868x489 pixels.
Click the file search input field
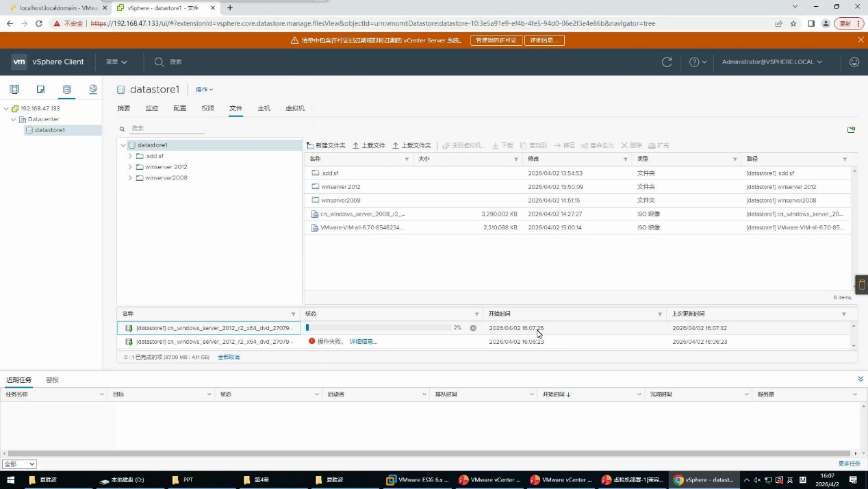pos(166,128)
